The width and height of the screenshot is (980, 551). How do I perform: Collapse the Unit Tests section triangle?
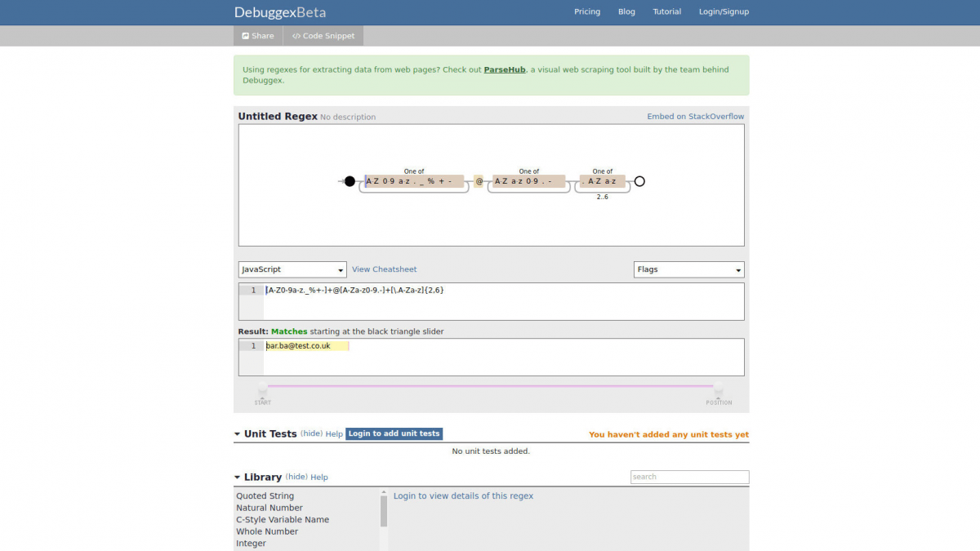click(x=238, y=434)
